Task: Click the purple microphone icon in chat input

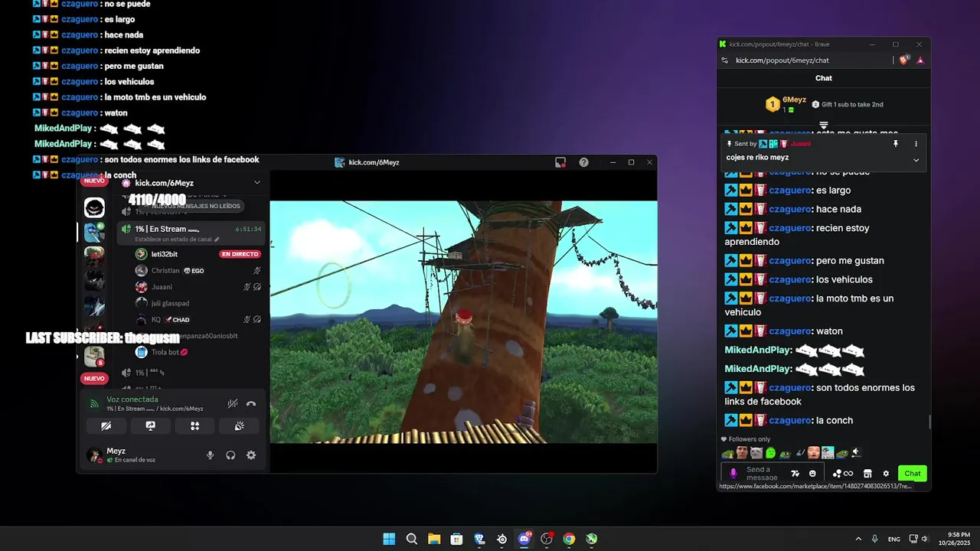Action: (x=733, y=474)
